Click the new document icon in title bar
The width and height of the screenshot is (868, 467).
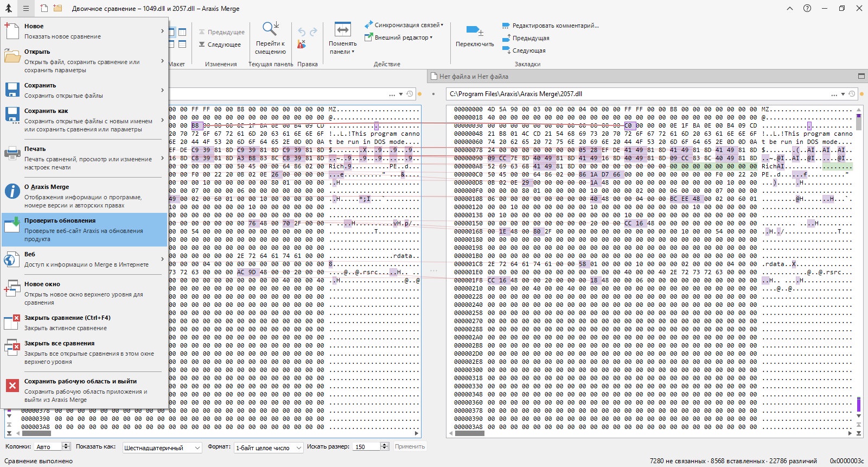pyautogui.click(x=44, y=8)
